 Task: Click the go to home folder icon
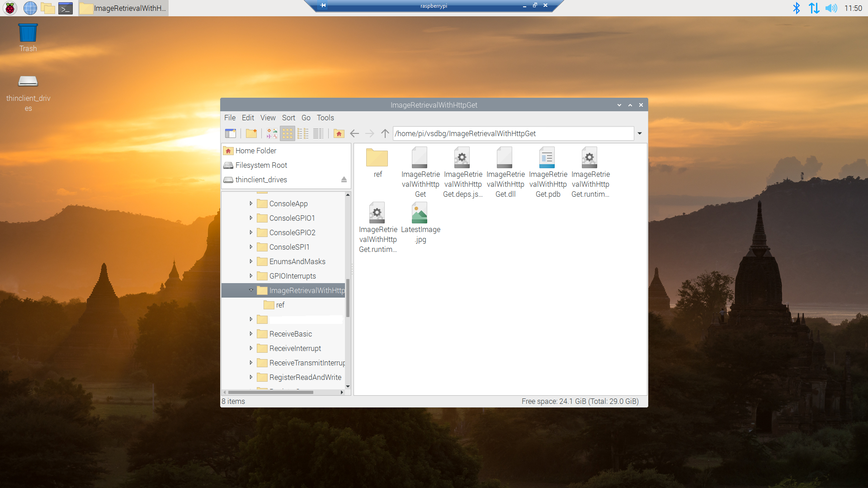point(339,133)
